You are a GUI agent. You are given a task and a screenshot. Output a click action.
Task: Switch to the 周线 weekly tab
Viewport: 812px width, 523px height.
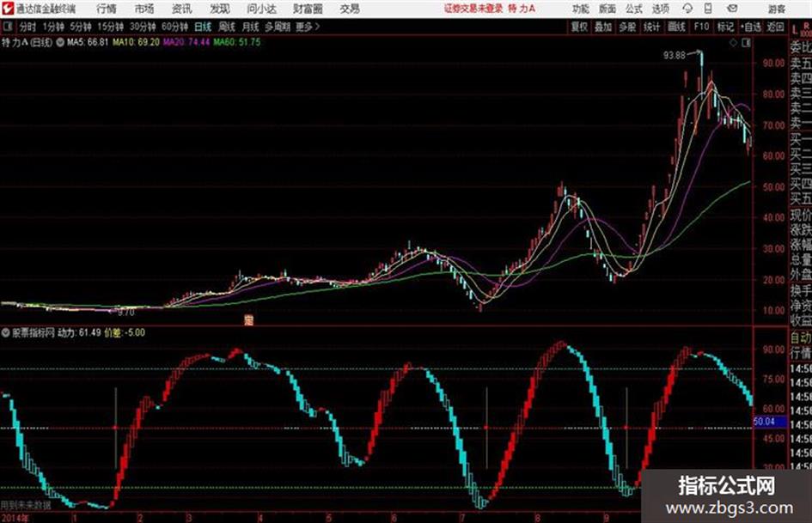coord(227,27)
